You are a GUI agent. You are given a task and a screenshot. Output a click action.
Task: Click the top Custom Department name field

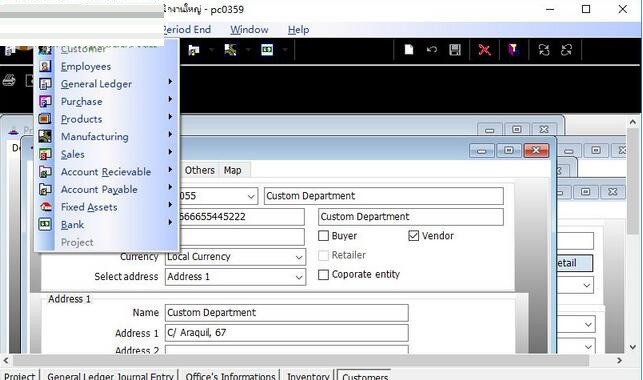[x=384, y=196]
